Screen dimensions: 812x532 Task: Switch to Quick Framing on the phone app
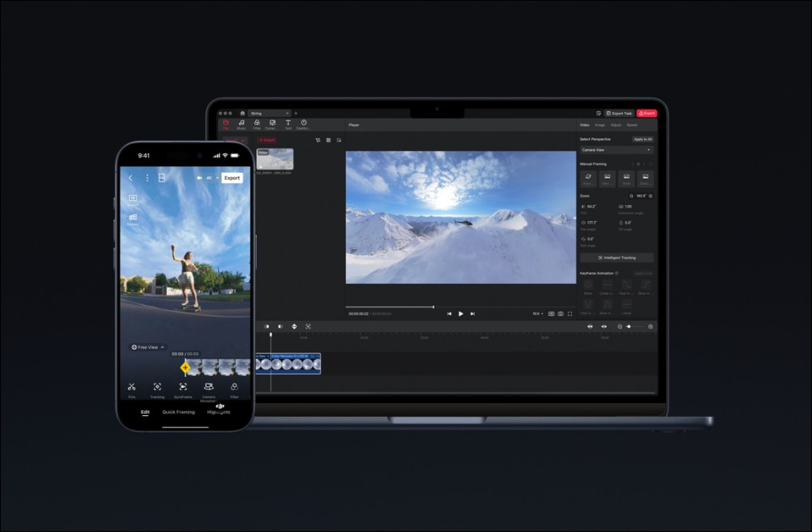point(178,412)
